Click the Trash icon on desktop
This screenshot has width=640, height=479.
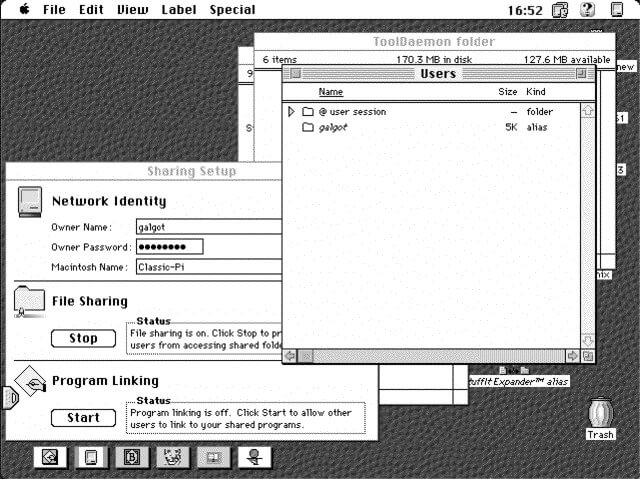[x=600, y=415]
